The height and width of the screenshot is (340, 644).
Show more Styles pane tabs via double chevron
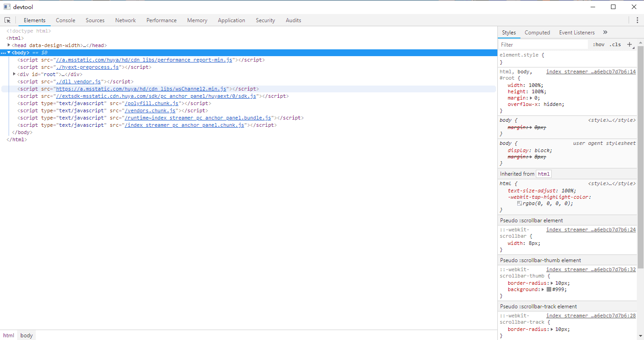(x=605, y=33)
